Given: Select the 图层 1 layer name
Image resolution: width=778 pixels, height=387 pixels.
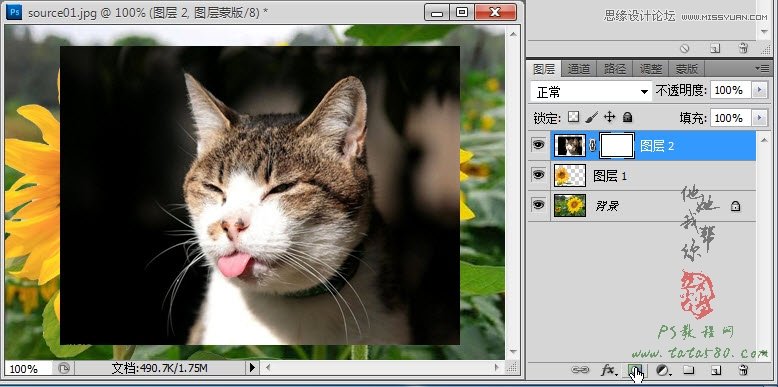Looking at the screenshot, I should (x=610, y=176).
